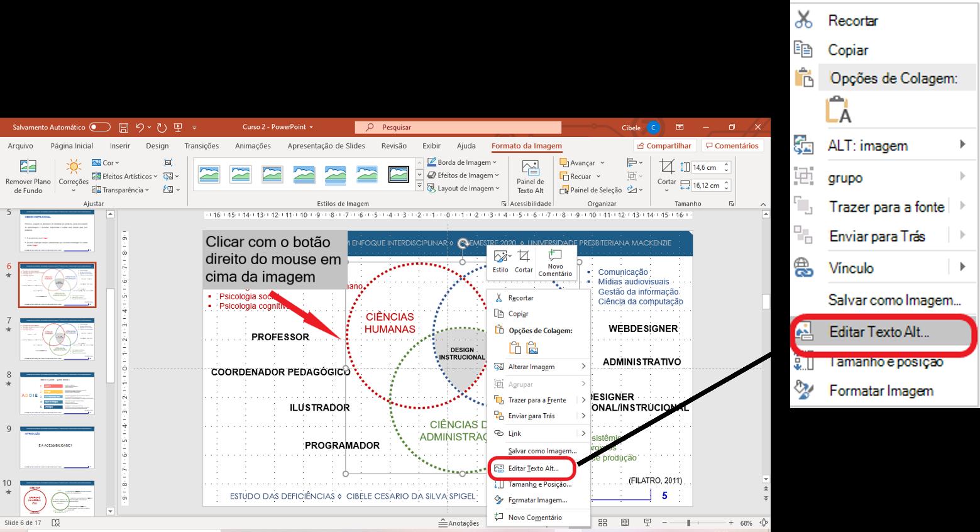This screenshot has height=532, width=980.
Task: Click Estilo in the floating mini toolbar
Action: click(x=501, y=262)
